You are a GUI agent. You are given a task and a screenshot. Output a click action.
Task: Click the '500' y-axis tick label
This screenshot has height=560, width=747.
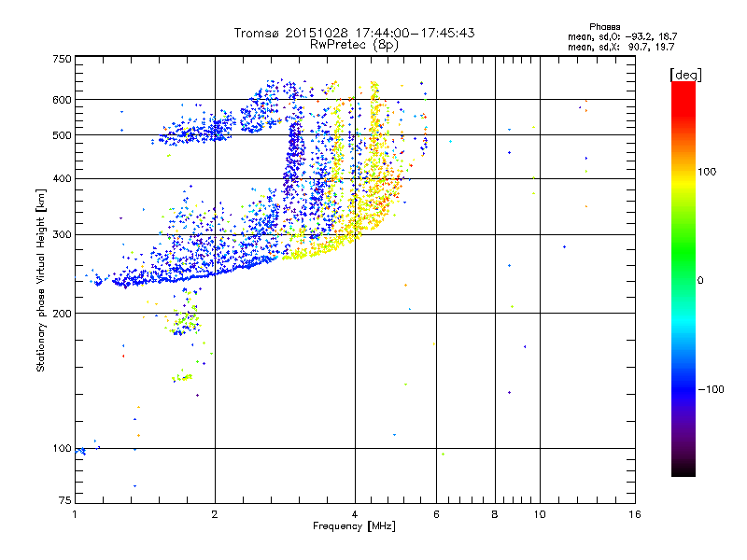point(62,135)
